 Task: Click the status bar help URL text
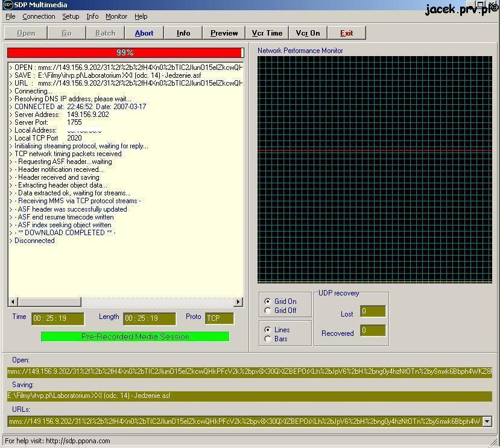57,441
